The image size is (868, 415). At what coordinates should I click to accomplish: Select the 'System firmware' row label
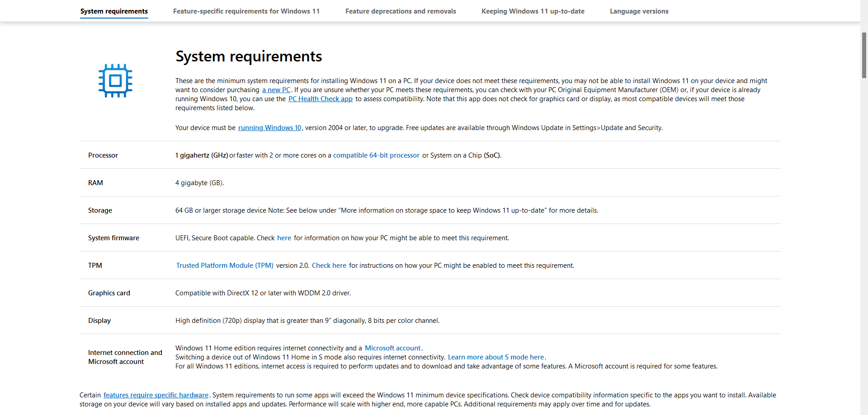(x=113, y=238)
